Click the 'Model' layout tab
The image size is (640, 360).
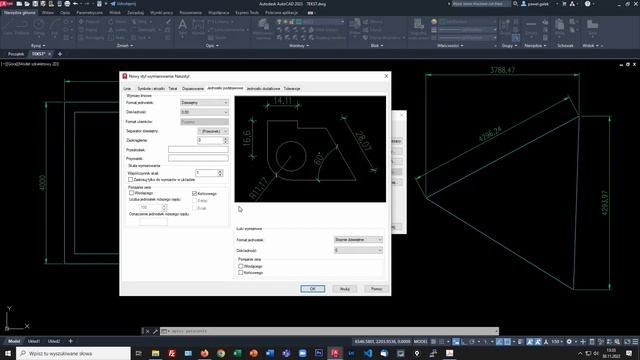point(14,341)
